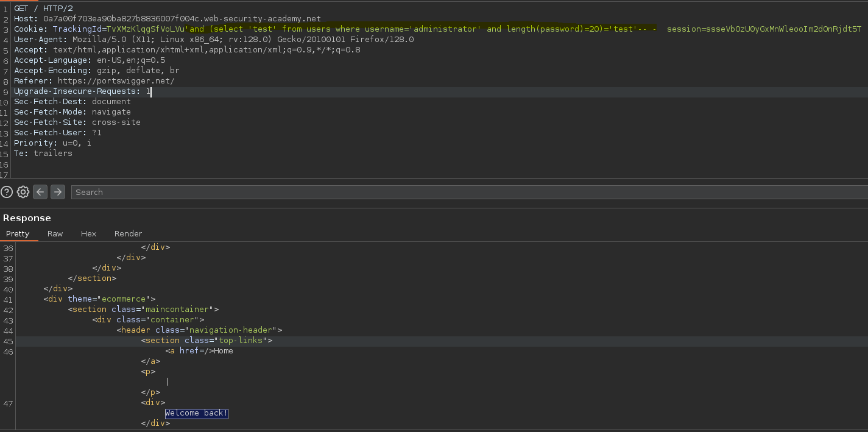The width and height of the screenshot is (868, 432).
Task: Switch to the Hex response tab
Action: (x=89, y=233)
